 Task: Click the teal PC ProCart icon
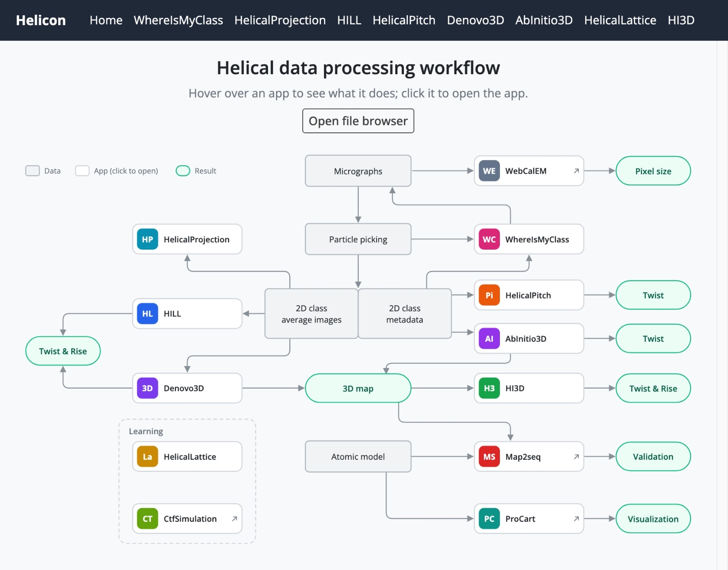[x=489, y=519]
